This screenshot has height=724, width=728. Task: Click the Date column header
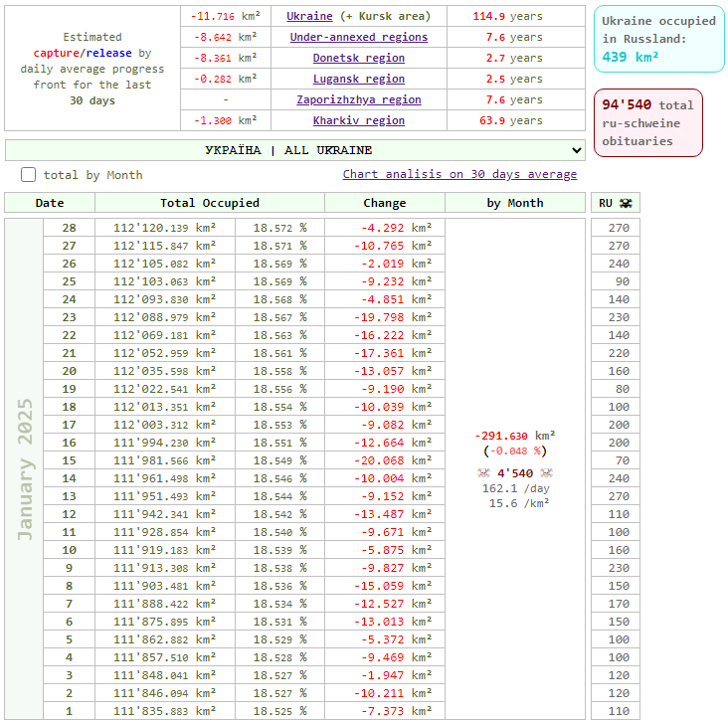[50, 203]
